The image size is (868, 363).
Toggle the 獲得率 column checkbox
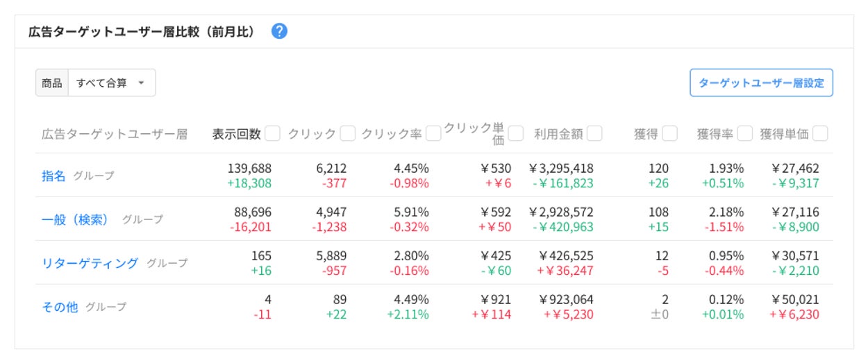click(x=745, y=133)
